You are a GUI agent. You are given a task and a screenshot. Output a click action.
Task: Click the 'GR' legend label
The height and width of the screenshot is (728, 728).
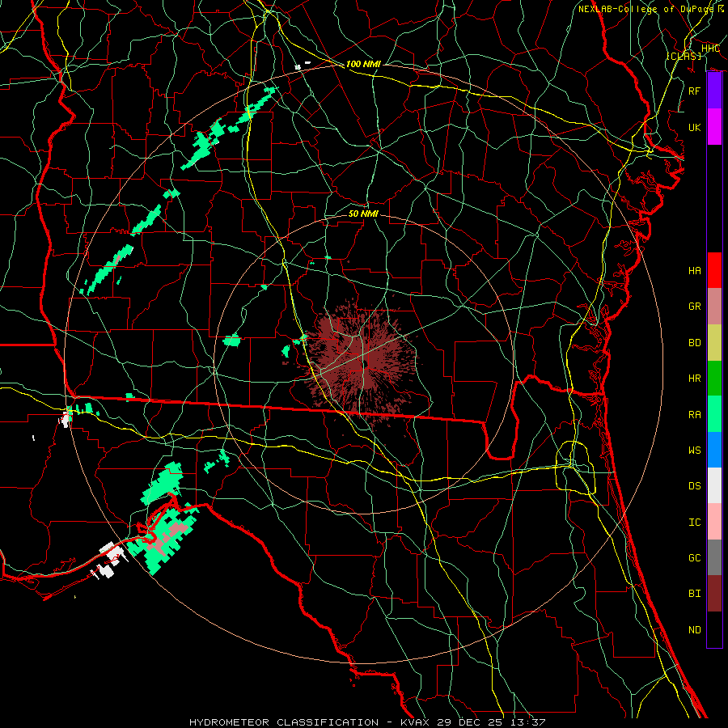[x=695, y=307]
